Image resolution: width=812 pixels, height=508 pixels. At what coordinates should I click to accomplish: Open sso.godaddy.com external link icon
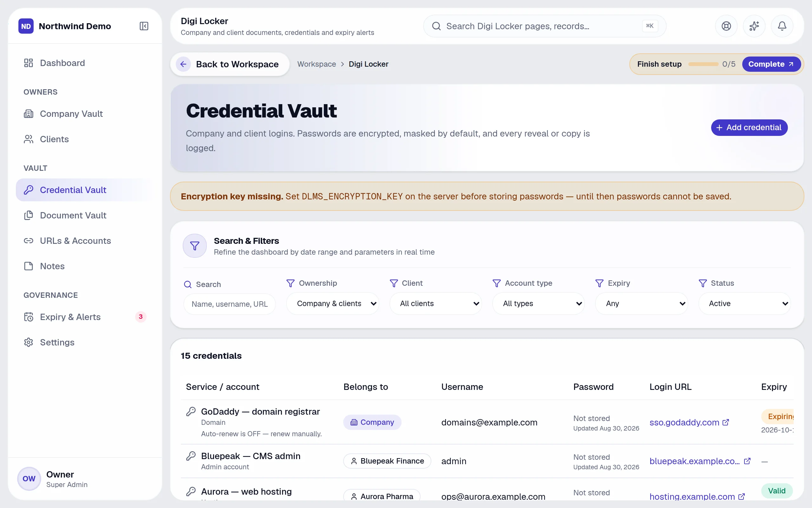point(726,422)
